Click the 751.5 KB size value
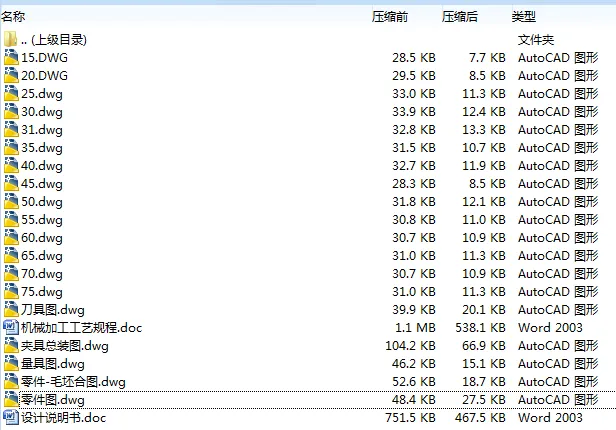The height and width of the screenshot is (430, 616). point(411,418)
